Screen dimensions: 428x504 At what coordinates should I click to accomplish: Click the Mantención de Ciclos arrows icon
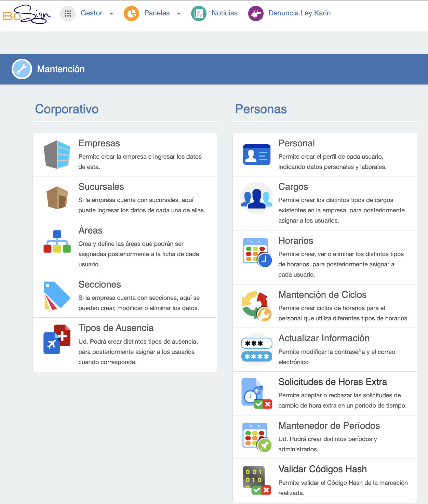pos(257,306)
